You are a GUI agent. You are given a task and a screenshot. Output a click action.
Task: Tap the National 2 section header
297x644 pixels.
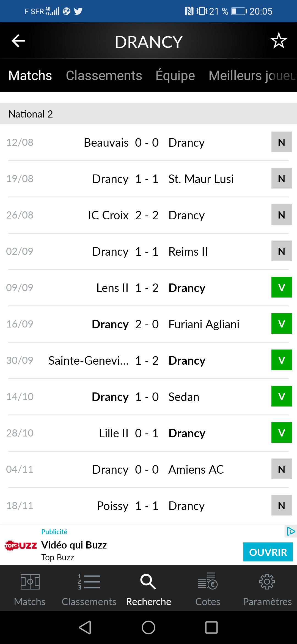pos(148,114)
